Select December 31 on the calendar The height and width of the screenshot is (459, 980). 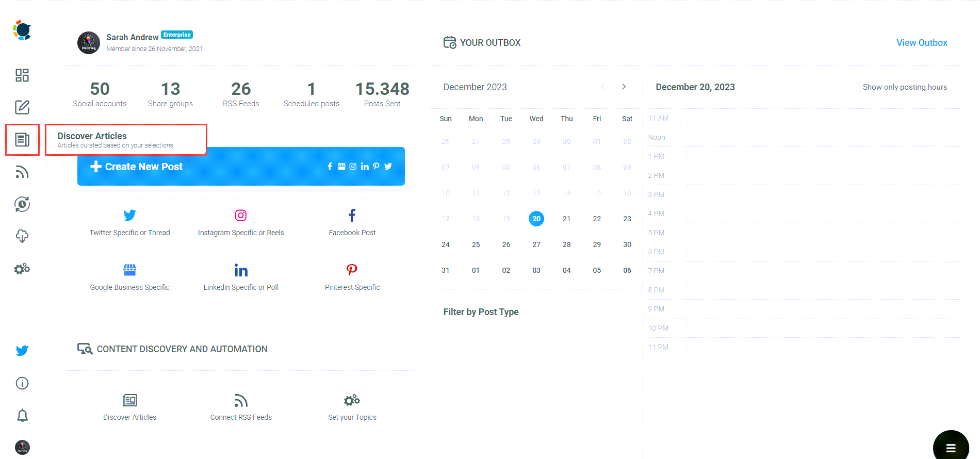(446, 270)
